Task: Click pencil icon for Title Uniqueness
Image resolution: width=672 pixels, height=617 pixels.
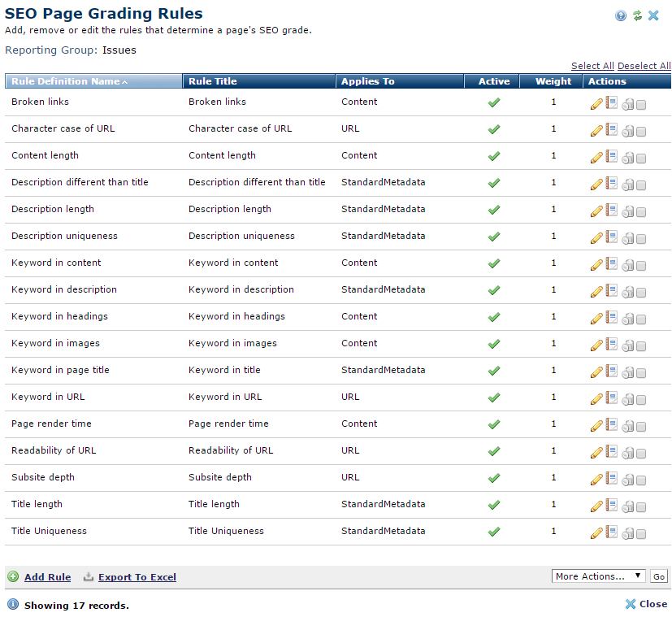Action: 596,533
